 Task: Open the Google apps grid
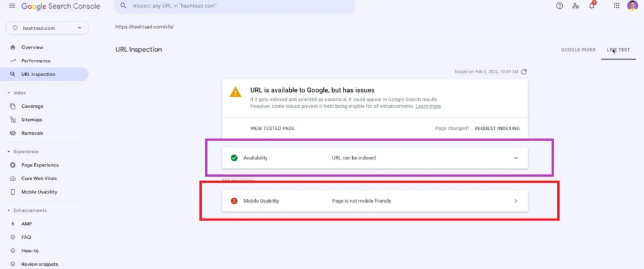[616, 6]
